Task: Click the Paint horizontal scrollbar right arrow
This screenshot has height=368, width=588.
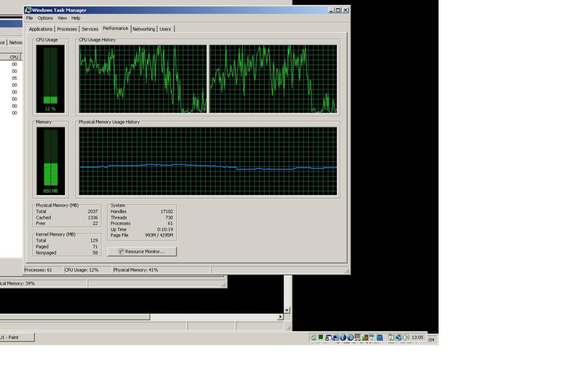Action: pyautogui.click(x=281, y=317)
